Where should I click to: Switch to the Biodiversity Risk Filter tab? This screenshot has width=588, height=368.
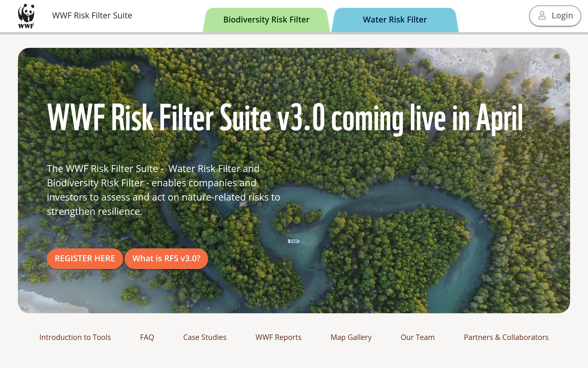coord(266,20)
